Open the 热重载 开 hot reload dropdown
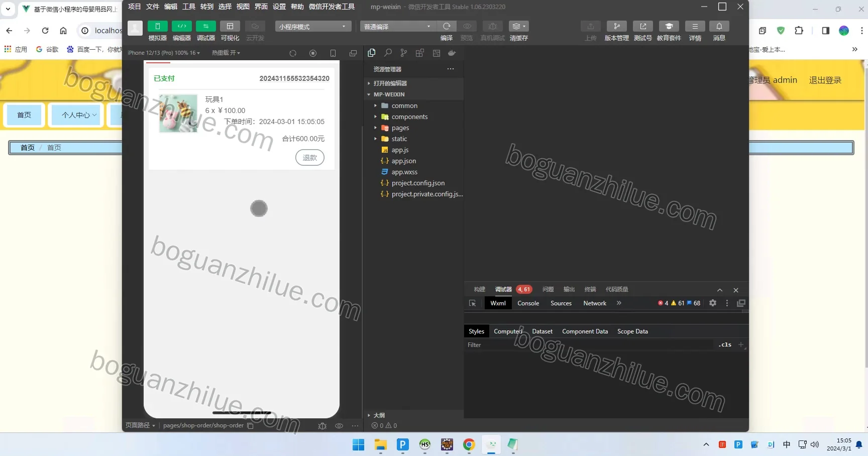This screenshot has height=456, width=868. (x=226, y=53)
